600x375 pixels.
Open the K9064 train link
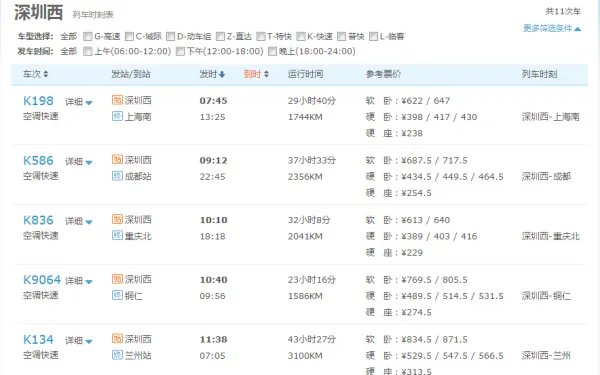click(x=42, y=280)
